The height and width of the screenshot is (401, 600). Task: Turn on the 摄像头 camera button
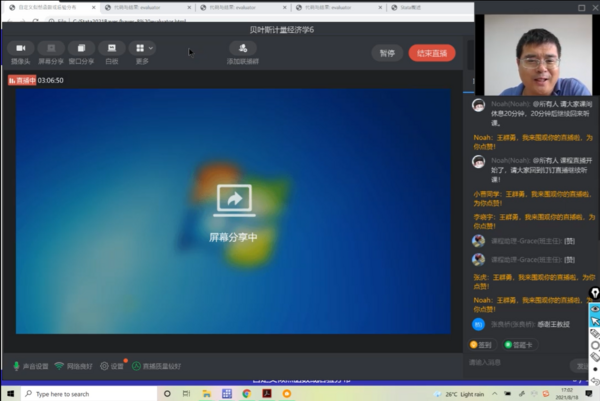point(21,49)
